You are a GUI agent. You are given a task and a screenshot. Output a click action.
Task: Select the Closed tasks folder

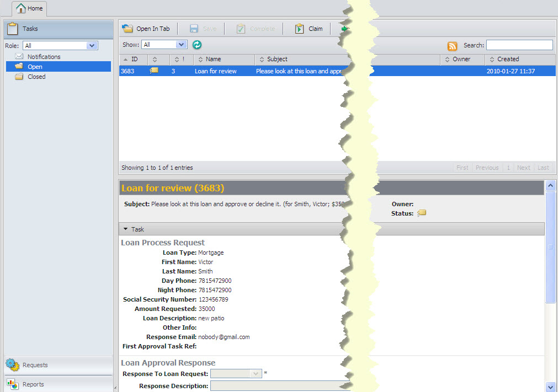click(36, 77)
